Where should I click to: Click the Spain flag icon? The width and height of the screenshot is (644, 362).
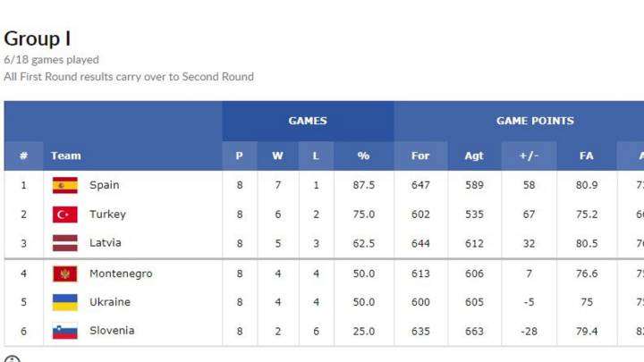click(65, 185)
